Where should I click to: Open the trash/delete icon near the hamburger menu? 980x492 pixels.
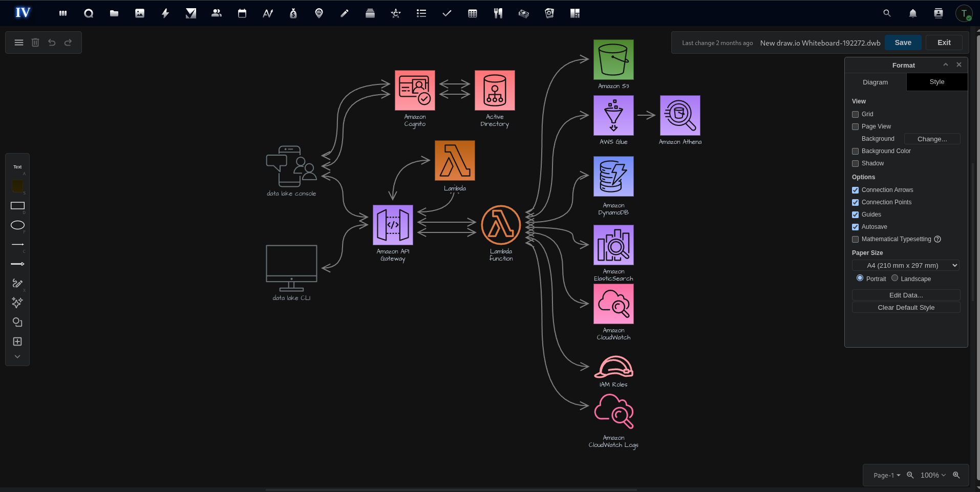[x=35, y=42]
